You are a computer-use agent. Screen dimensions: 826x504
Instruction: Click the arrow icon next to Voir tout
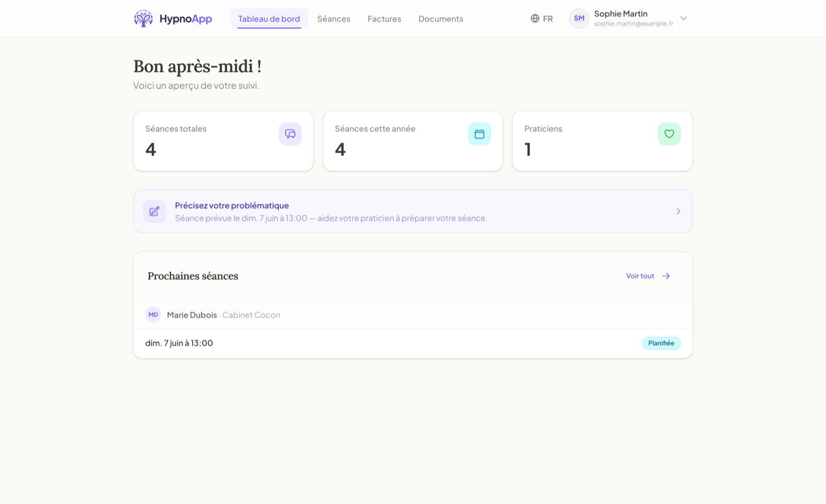pos(666,276)
